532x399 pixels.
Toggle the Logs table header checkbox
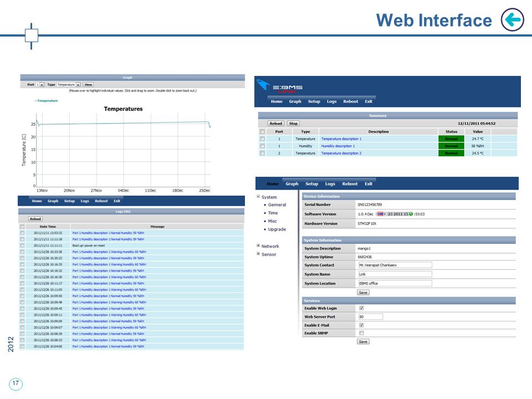coord(22,227)
